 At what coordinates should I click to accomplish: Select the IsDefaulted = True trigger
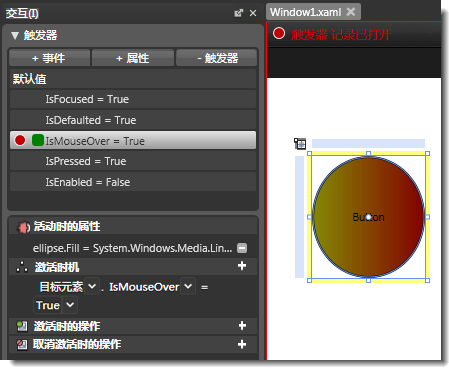(x=133, y=120)
